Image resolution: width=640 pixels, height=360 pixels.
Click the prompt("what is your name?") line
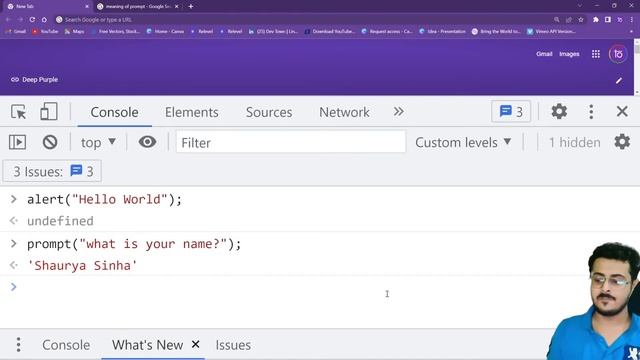click(134, 244)
